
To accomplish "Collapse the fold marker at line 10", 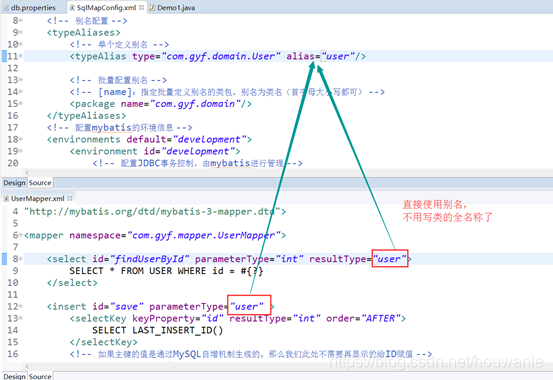I will point(21,44).
